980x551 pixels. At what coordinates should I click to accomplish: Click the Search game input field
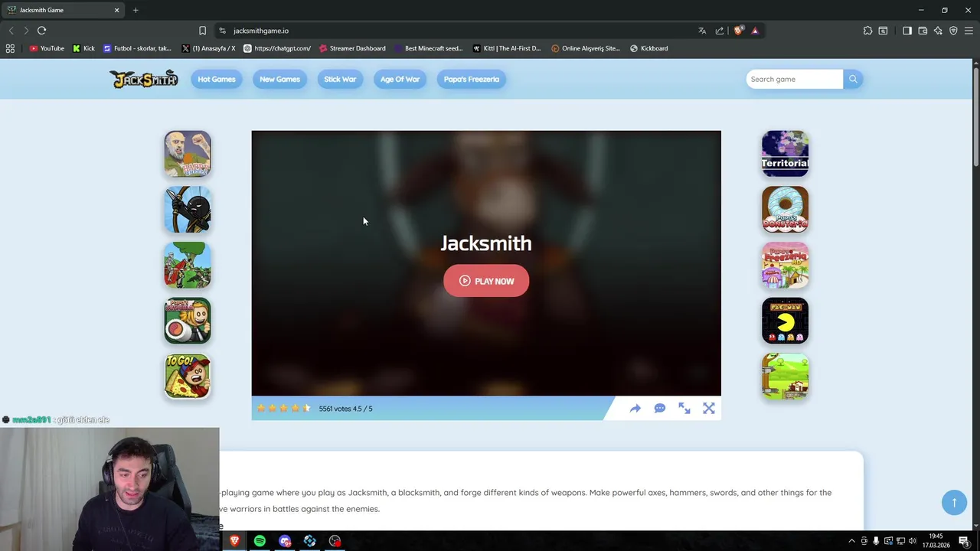click(795, 79)
